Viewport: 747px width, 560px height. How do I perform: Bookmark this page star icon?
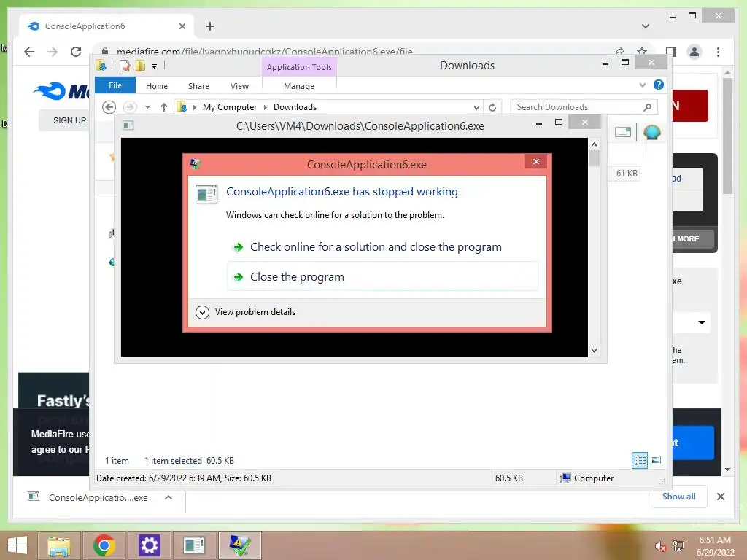(x=642, y=52)
